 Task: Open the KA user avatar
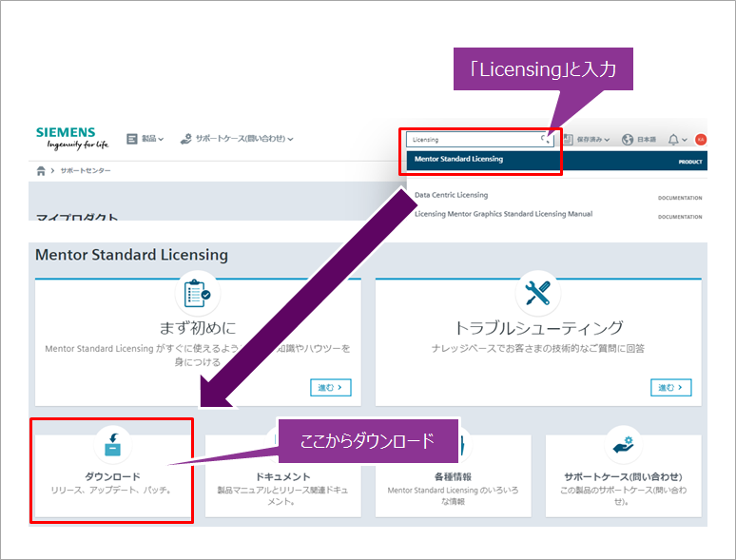pos(700,140)
